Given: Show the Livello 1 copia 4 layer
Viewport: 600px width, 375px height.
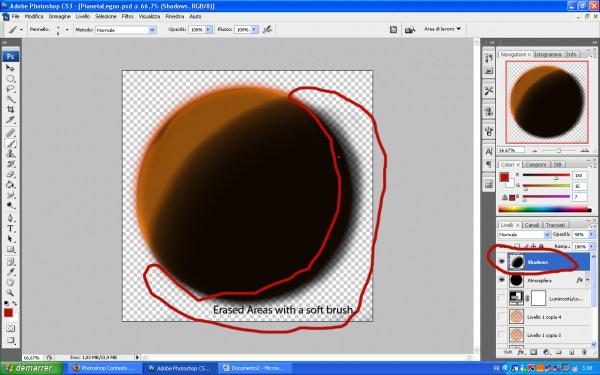Looking at the screenshot, I should pos(502,316).
